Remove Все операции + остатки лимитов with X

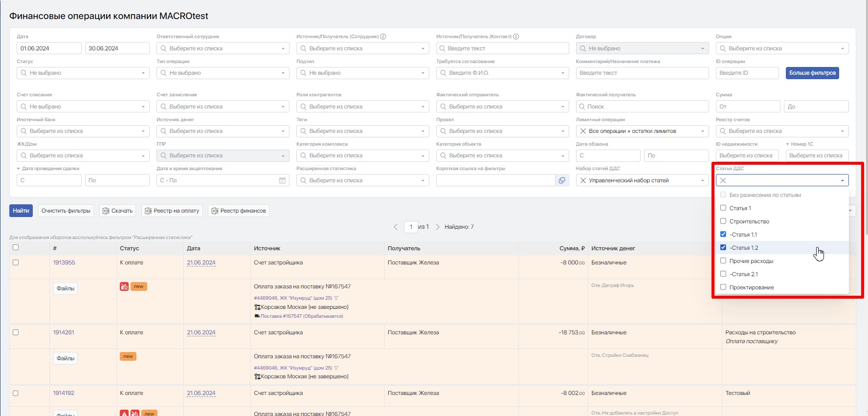(x=583, y=131)
